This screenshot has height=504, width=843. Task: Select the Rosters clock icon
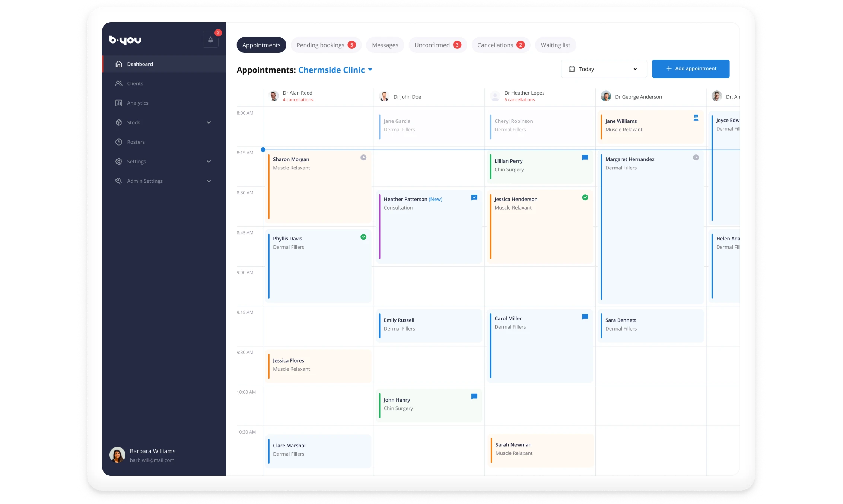119,142
